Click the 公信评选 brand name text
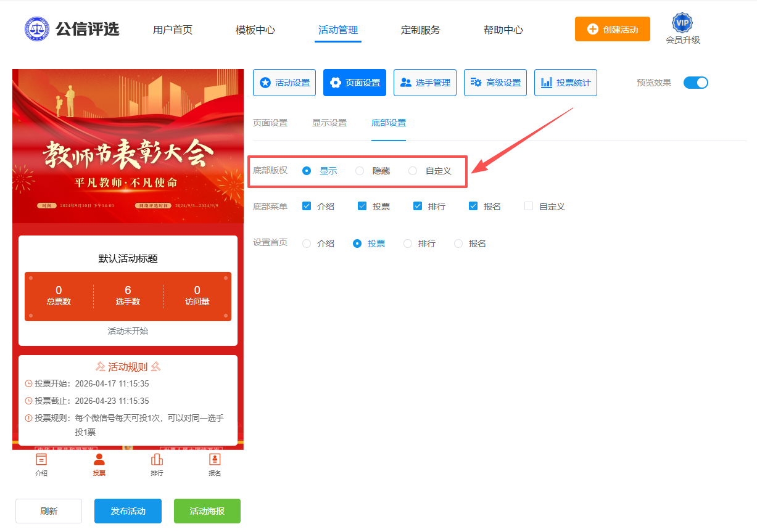 [88, 29]
